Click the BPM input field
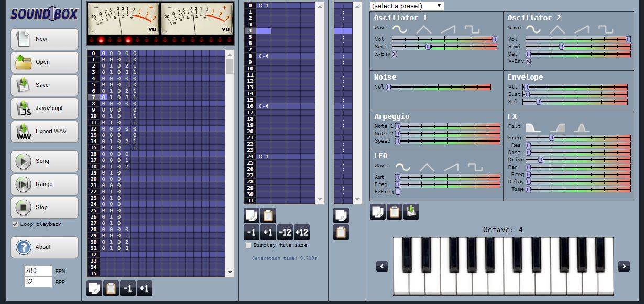This screenshot has height=304, width=644. click(x=38, y=271)
